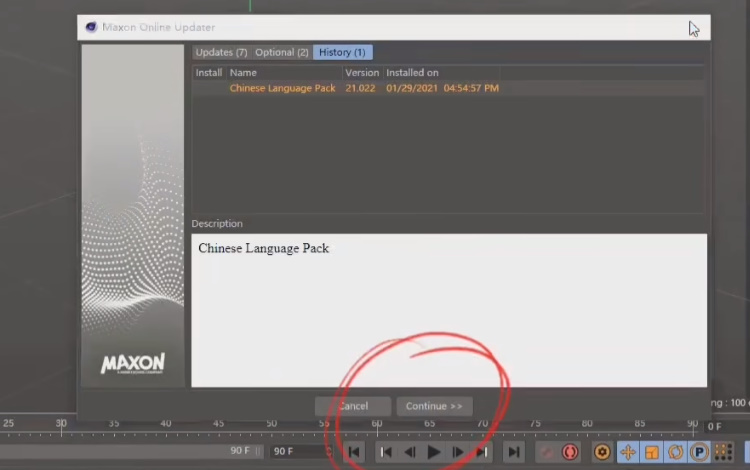Click the project end 90 F field with stepper

[301, 451]
